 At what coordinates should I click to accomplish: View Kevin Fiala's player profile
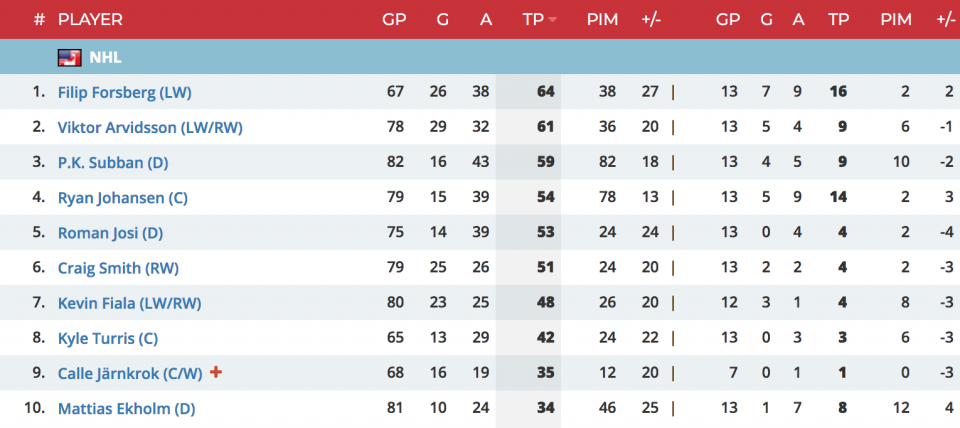point(129,303)
